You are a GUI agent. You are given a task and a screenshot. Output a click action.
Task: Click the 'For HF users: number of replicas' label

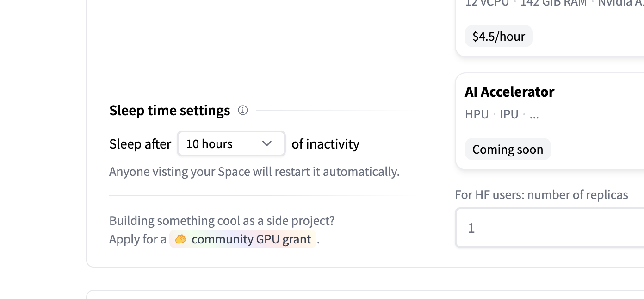point(541,195)
